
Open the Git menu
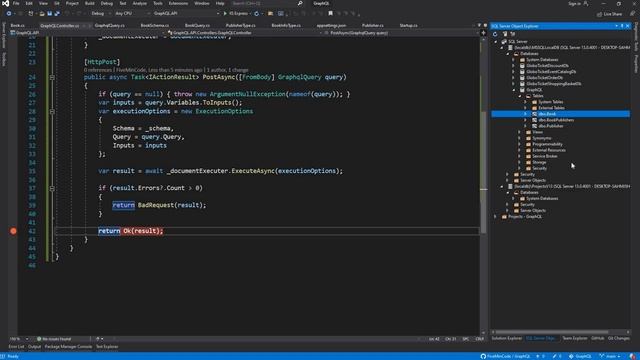57,3
